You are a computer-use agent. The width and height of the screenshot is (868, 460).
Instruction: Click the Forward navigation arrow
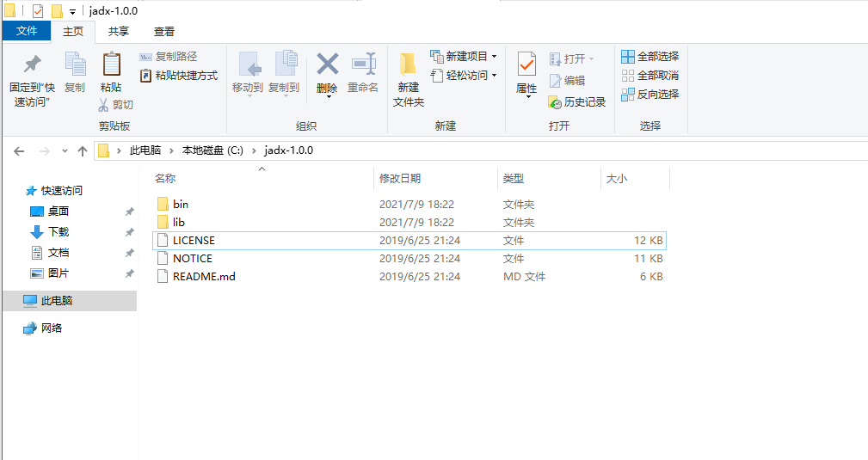(44, 150)
